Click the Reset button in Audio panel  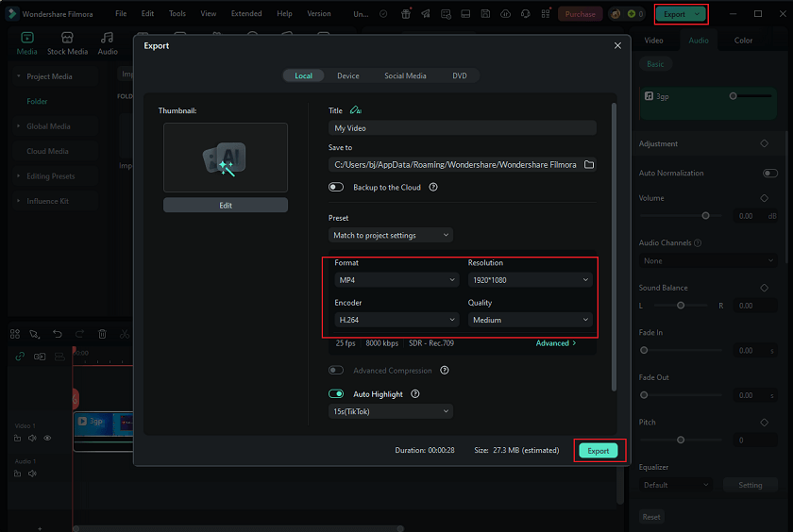coord(651,517)
